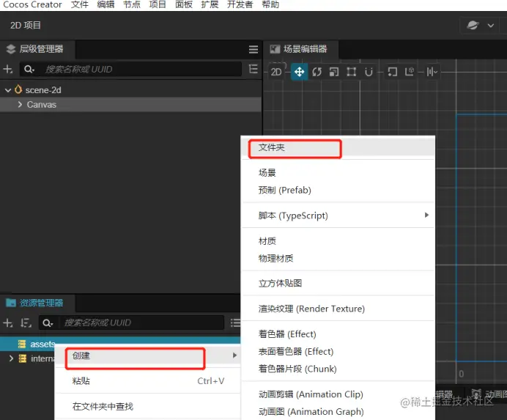The image size is (507, 420).
Task: Open the 帮助 menu
Action: pos(270,4)
